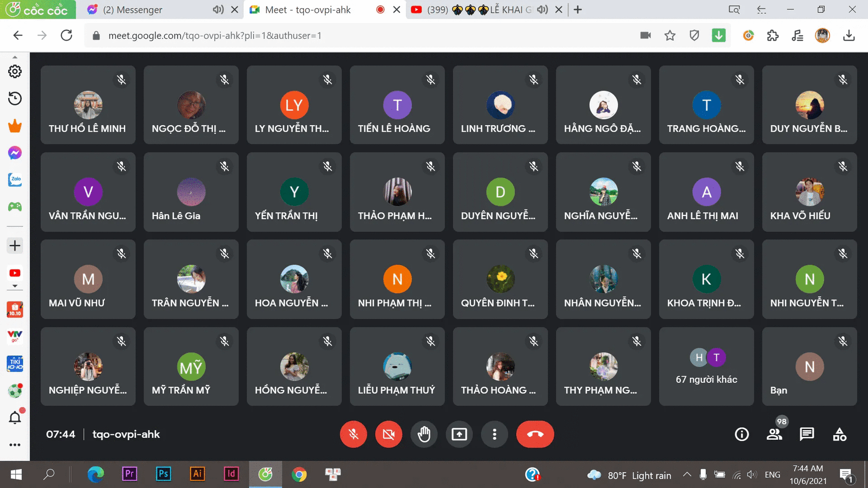This screenshot has height=488, width=868.
Task: Open the three-dot more options menu
Action: coord(494,434)
